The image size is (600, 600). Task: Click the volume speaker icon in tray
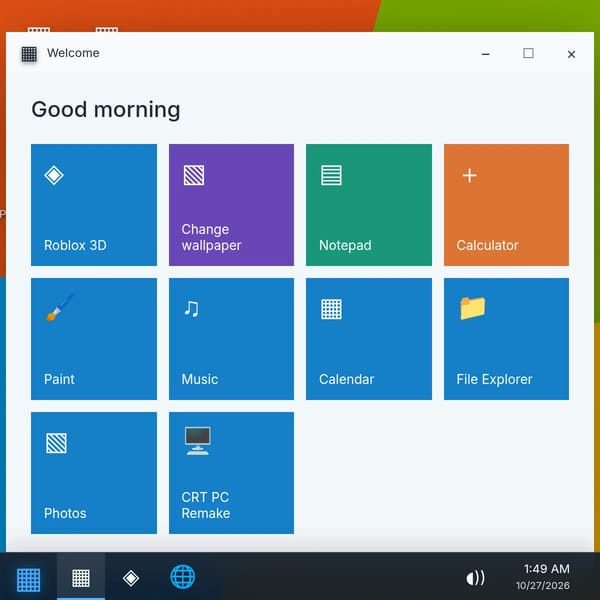[x=476, y=577]
